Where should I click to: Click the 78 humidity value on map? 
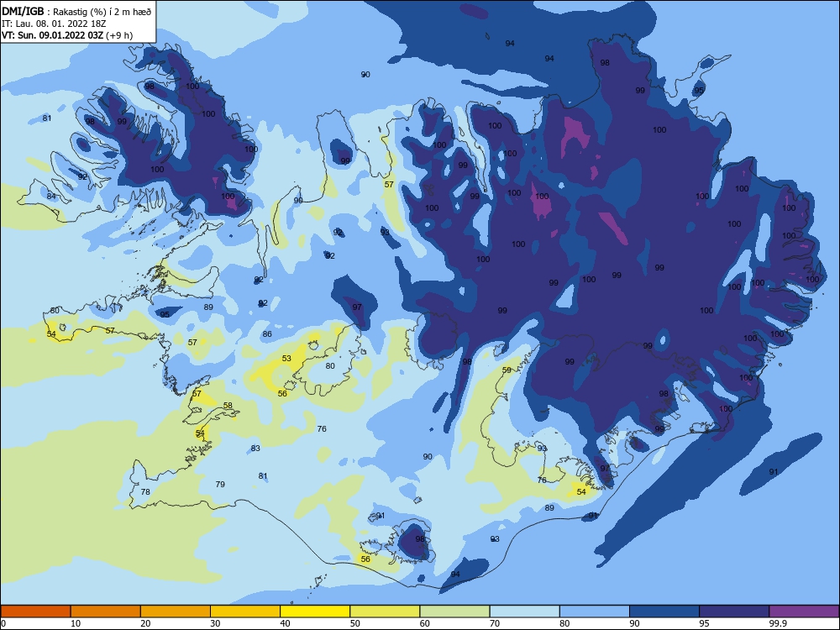[145, 491]
